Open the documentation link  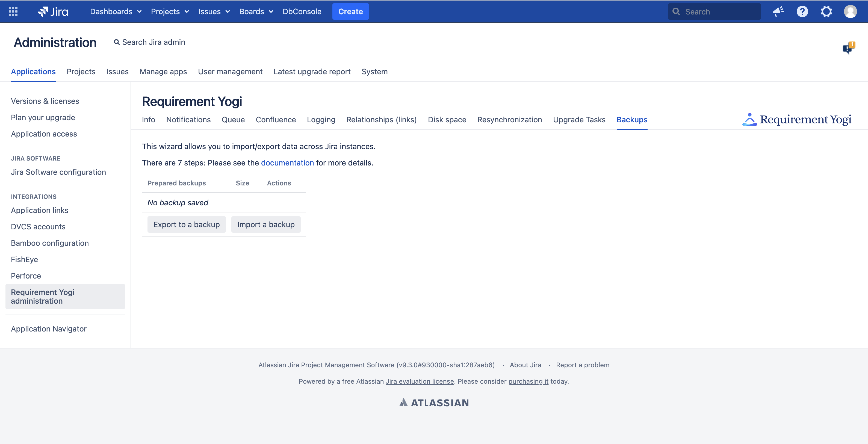tap(287, 163)
